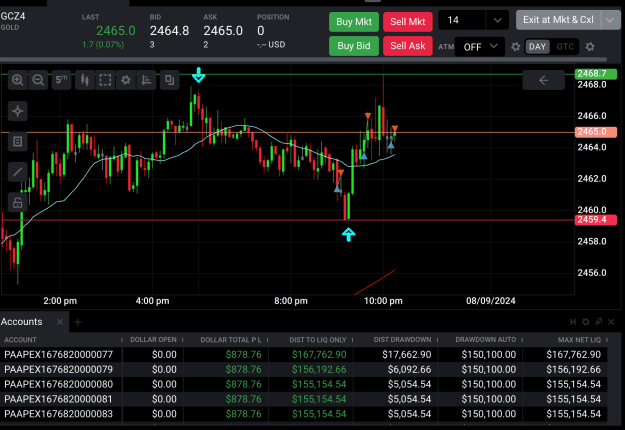
Task: Add a new tab with plus button
Action: point(78,322)
